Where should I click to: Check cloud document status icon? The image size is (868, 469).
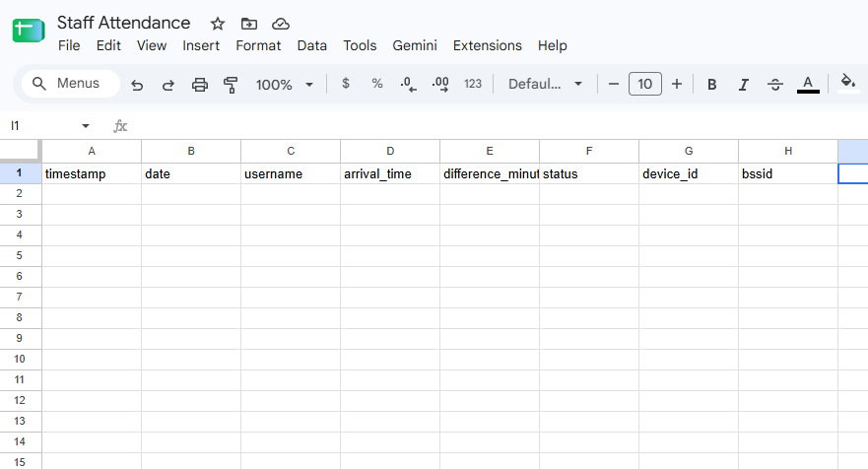pos(281,24)
